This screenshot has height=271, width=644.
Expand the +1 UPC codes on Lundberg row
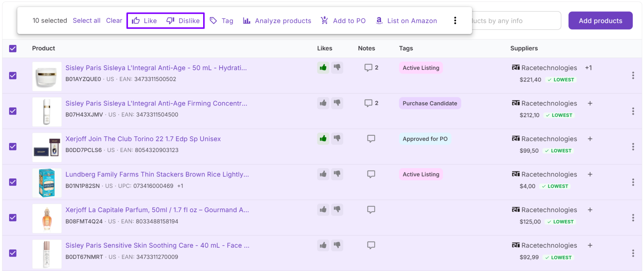point(180,186)
